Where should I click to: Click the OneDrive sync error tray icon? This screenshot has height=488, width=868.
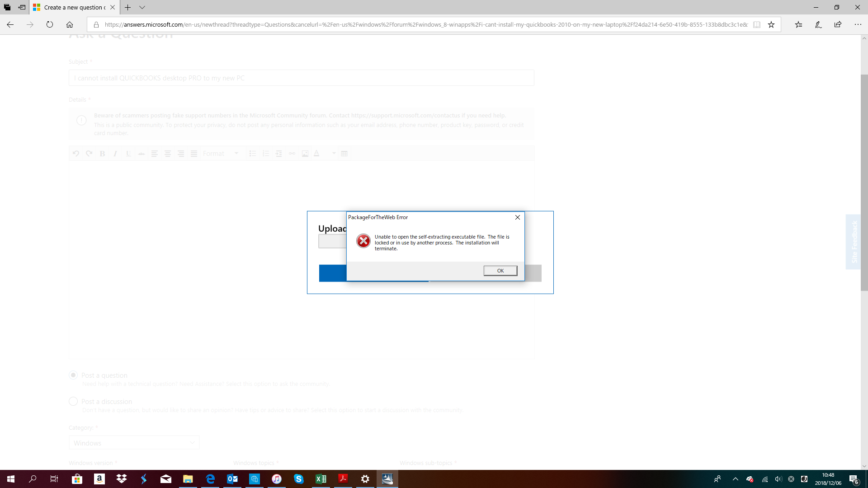750,479
